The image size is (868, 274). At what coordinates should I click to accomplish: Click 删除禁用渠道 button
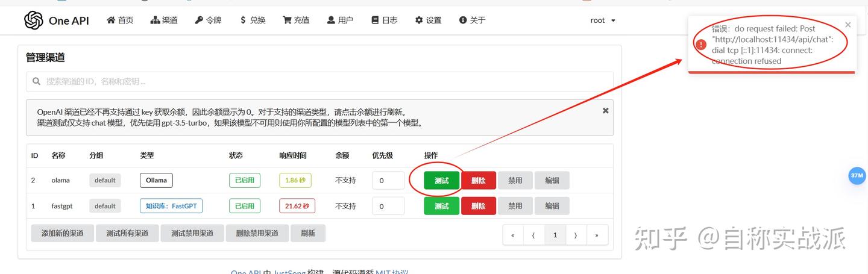pos(257,233)
